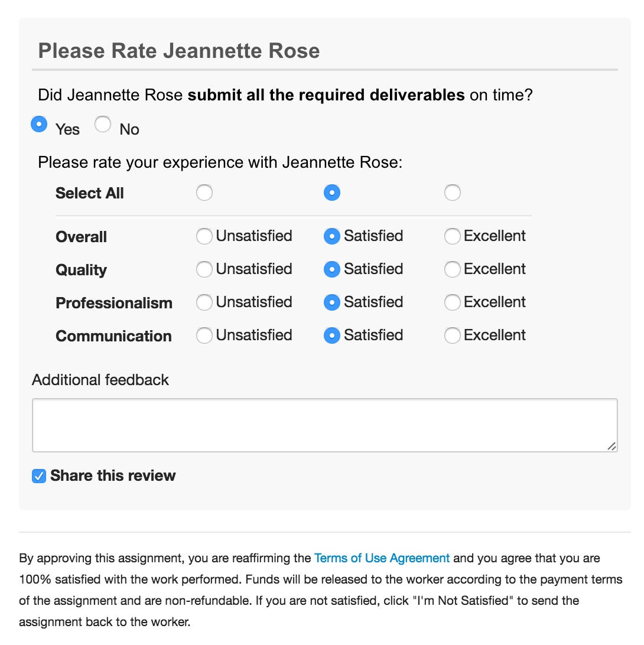The image size is (644, 645).
Task: Rate Quality as Excellent
Action: (453, 269)
